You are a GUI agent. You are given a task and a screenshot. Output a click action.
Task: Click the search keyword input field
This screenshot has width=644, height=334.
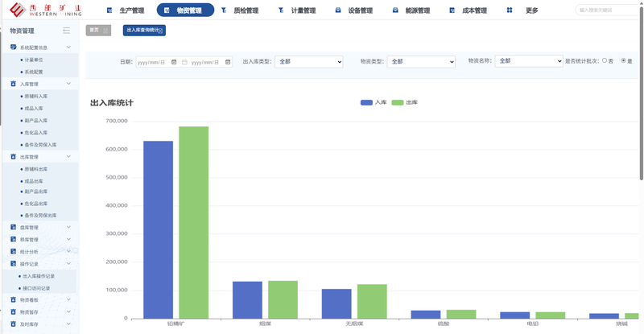coord(607,10)
